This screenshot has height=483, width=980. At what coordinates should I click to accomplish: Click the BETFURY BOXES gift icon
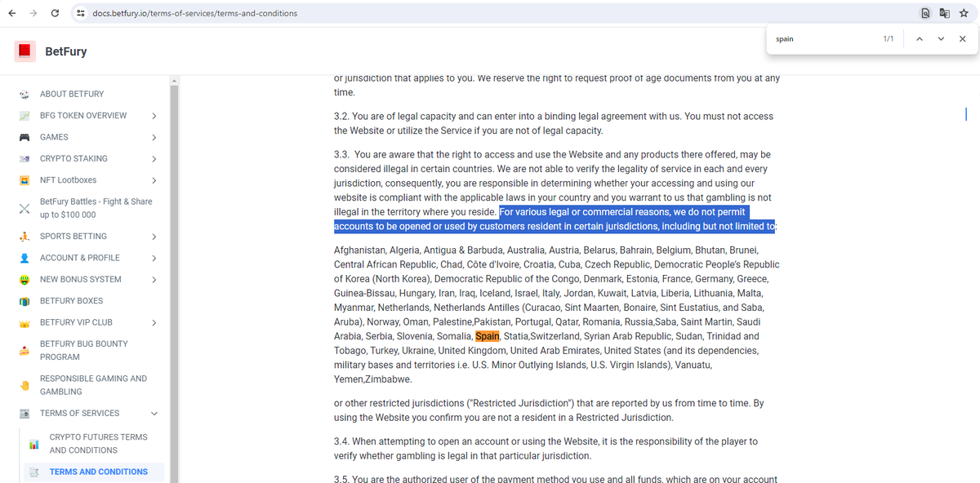point(24,301)
